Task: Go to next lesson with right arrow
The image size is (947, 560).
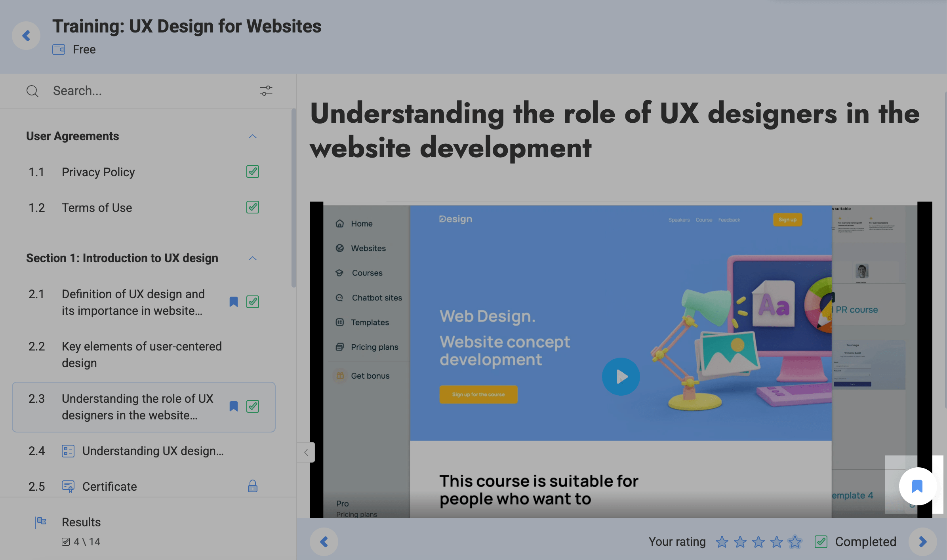Action: click(x=922, y=541)
